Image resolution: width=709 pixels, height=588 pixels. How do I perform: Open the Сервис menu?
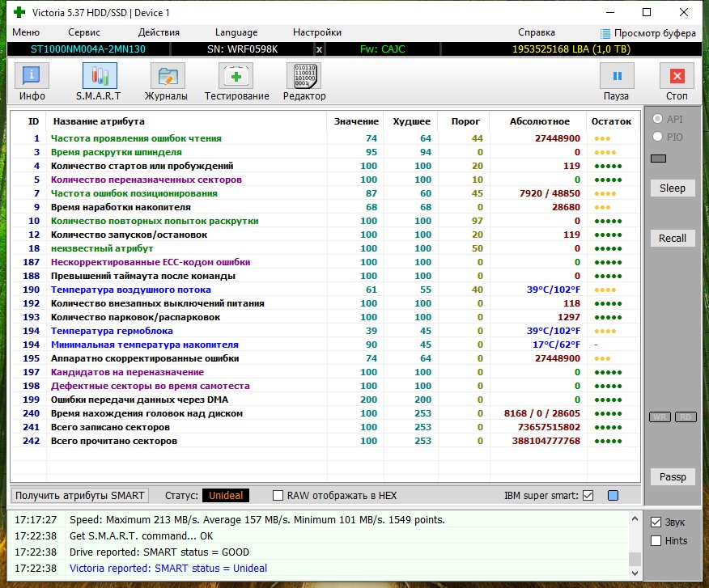tap(84, 32)
